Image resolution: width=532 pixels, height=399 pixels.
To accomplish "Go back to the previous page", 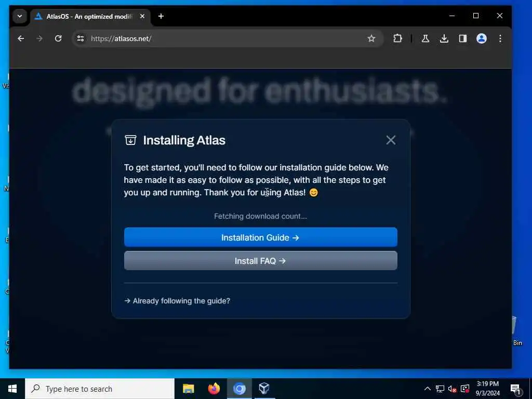I will click(21, 38).
